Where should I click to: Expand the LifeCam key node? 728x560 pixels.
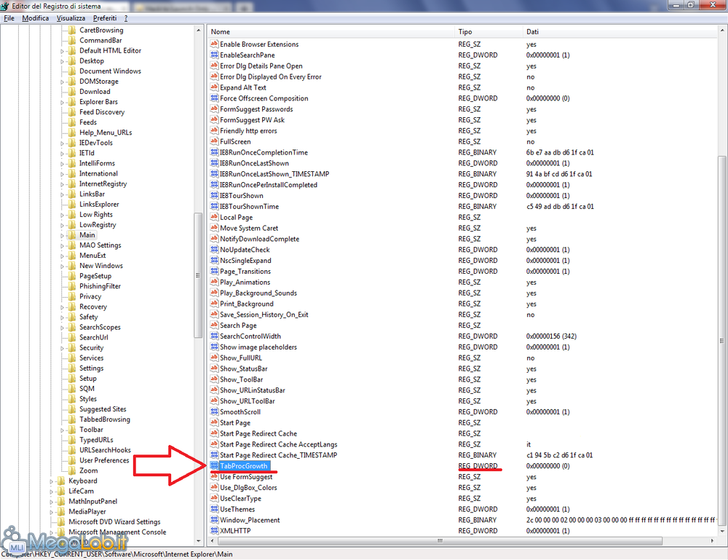pyautogui.click(x=52, y=492)
